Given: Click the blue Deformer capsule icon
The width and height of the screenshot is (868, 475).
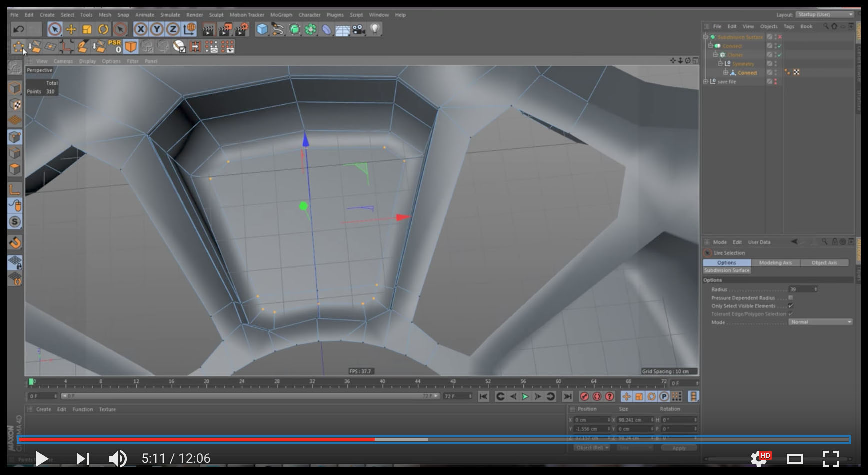Looking at the screenshot, I should click(326, 29).
